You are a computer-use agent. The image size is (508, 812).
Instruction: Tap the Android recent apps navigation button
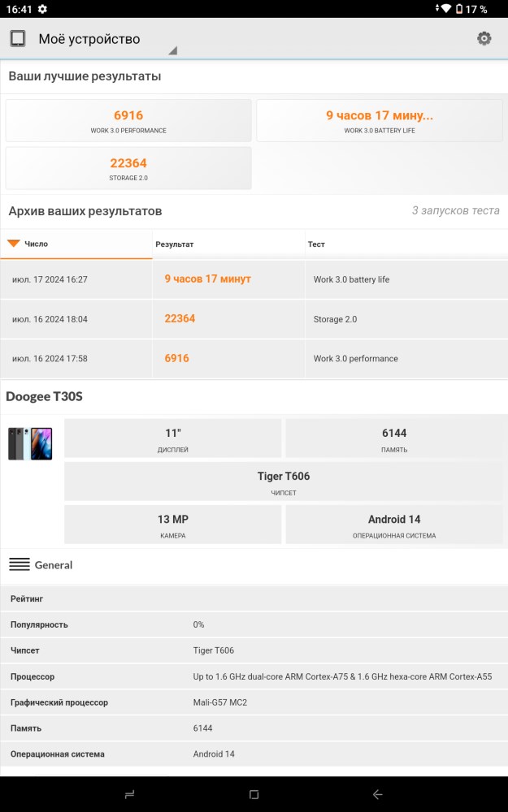[129, 794]
